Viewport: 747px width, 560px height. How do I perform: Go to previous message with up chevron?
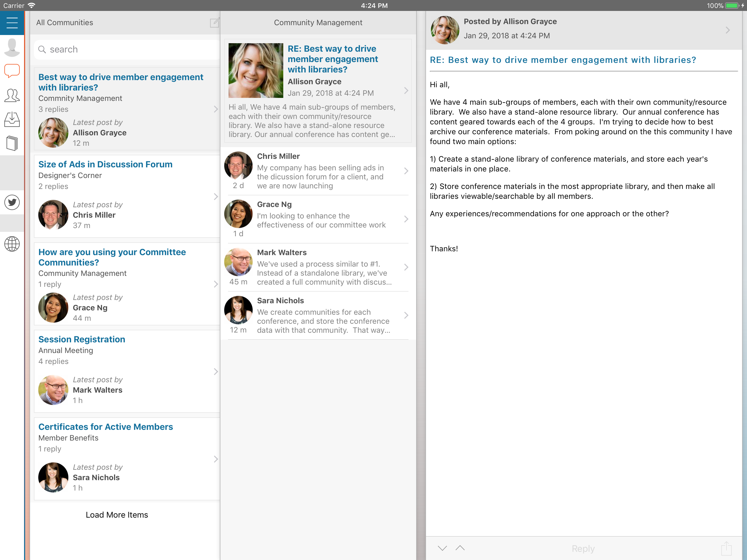(460, 548)
